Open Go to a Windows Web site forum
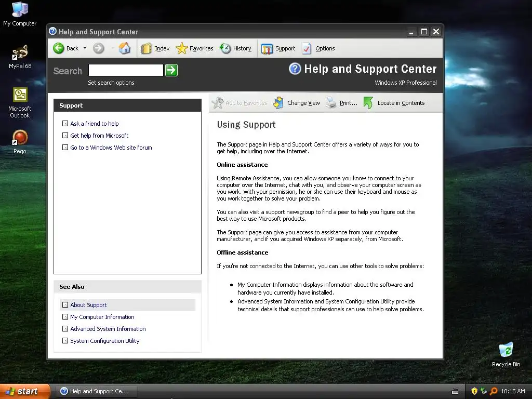Viewport: 532px width, 399px height. coord(111,148)
